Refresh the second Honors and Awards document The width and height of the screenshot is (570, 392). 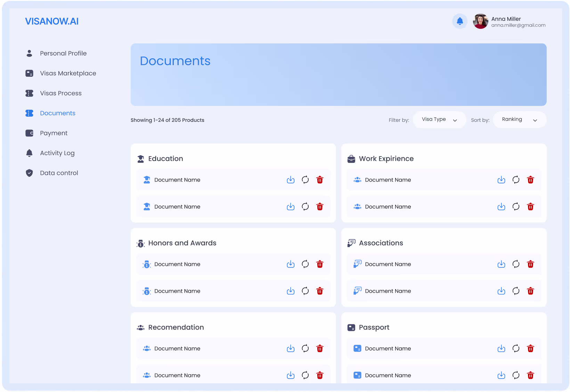[x=305, y=291]
